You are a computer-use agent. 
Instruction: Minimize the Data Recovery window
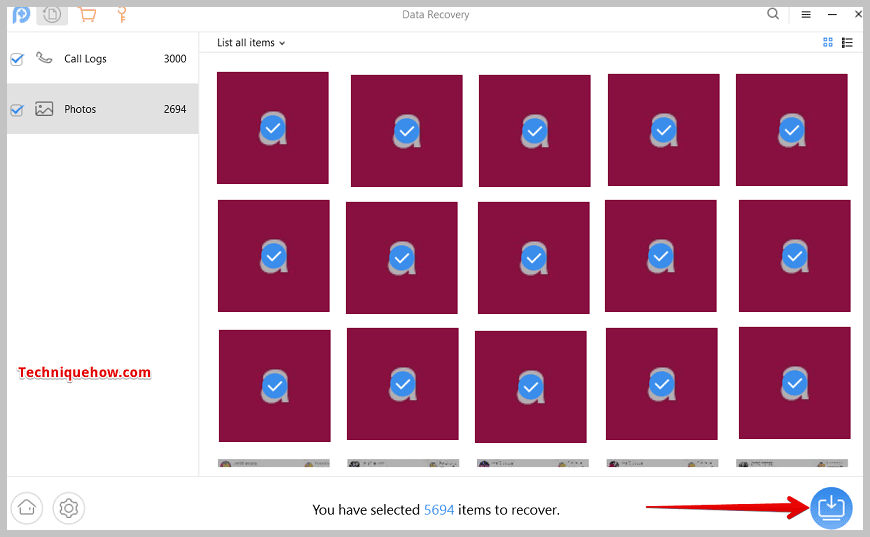pyautogui.click(x=832, y=14)
